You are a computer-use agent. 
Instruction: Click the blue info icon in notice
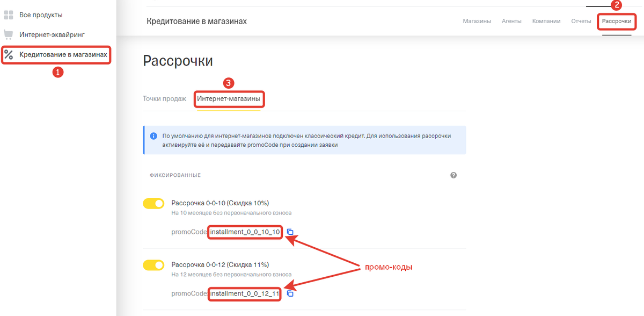[153, 137]
